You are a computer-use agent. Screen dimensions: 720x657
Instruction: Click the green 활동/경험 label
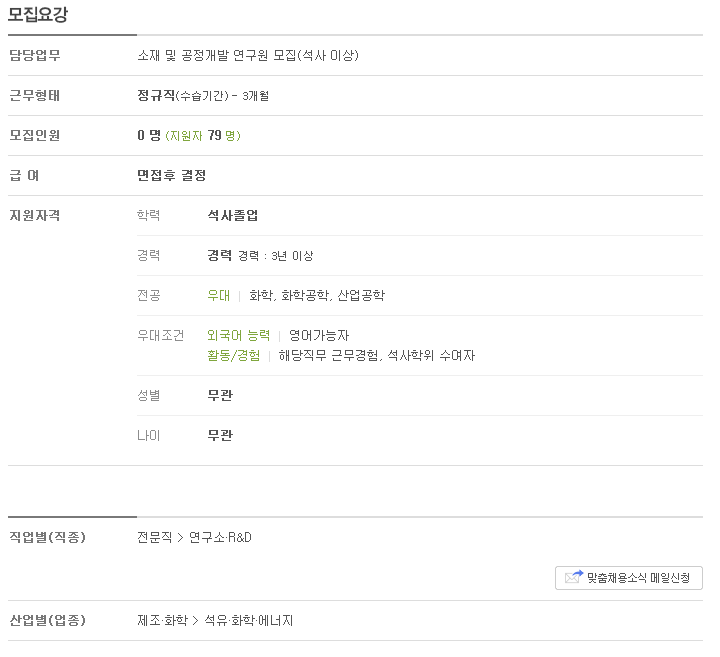coord(233,355)
